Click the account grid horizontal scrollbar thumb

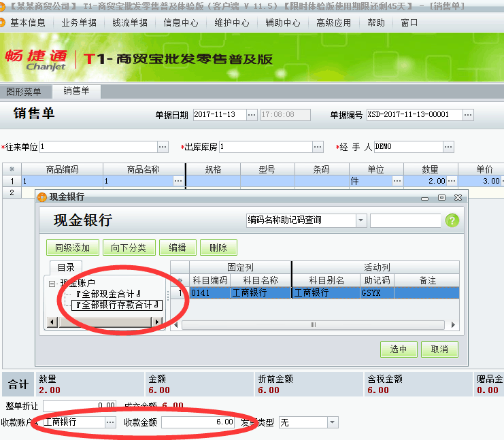click(313, 325)
